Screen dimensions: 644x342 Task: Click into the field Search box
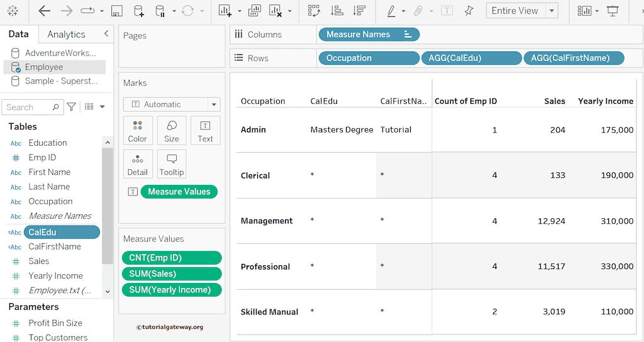pyautogui.click(x=28, y=108)
